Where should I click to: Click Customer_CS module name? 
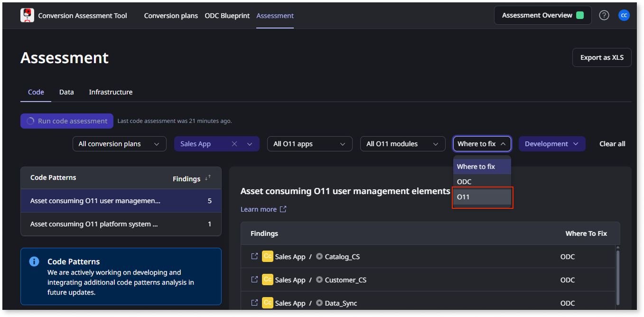[345, 280]
